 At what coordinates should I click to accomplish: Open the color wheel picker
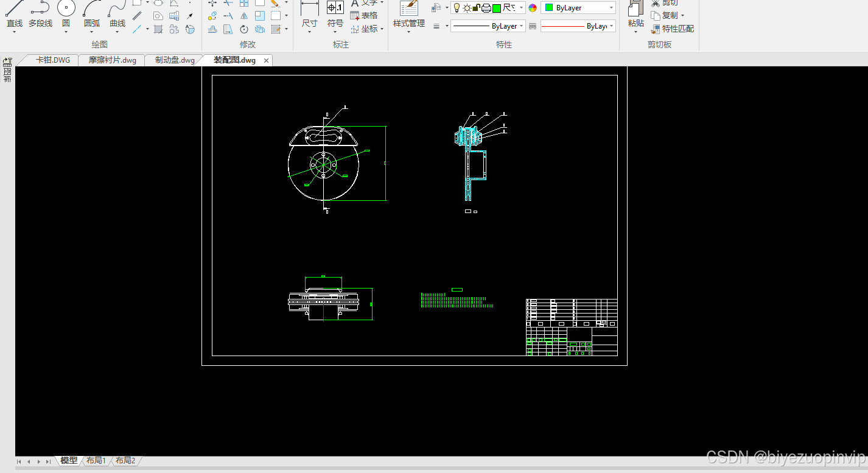(x=533, y=8)
